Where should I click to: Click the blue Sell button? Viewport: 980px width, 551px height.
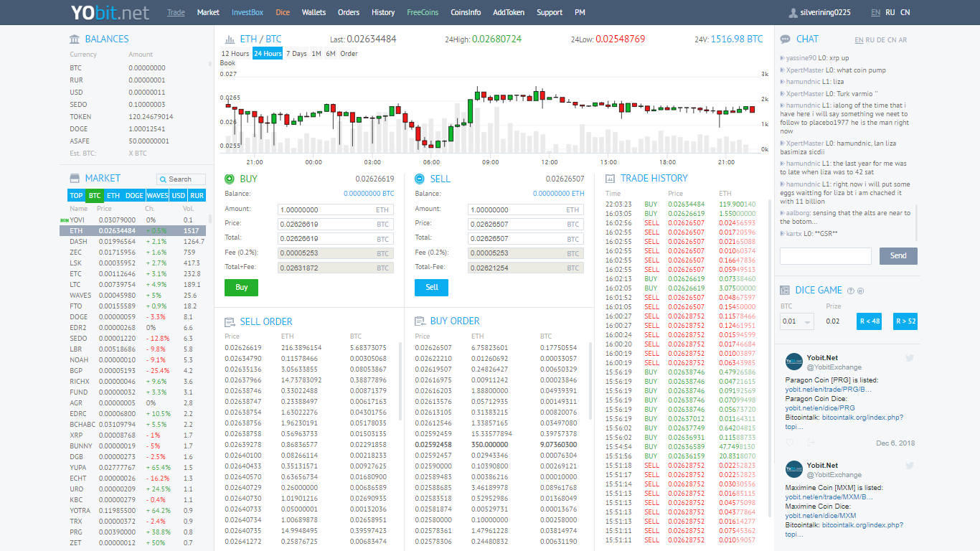coord(431,287)
